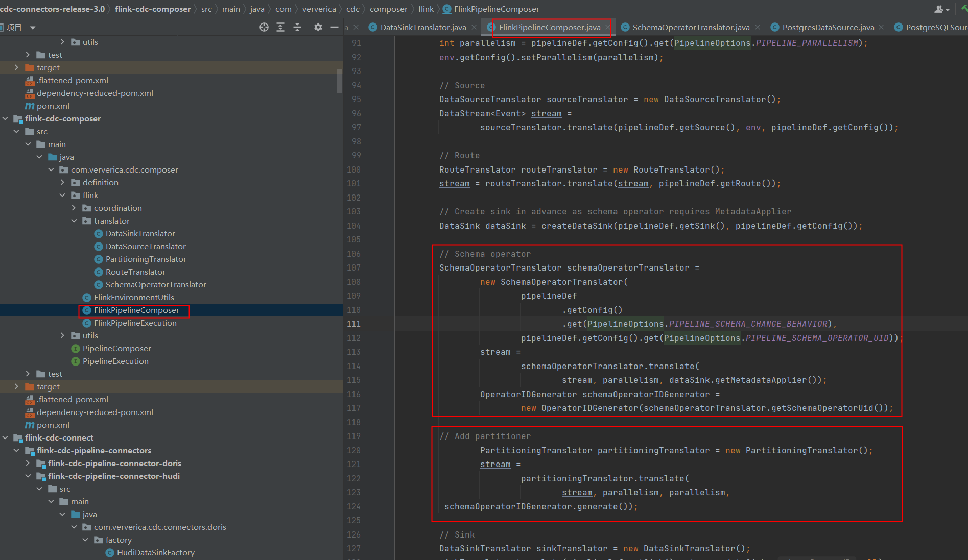Click breadcrumb main folder
Image resolution: width=968 pixels, height=560 pixels.
coord(231,9)
